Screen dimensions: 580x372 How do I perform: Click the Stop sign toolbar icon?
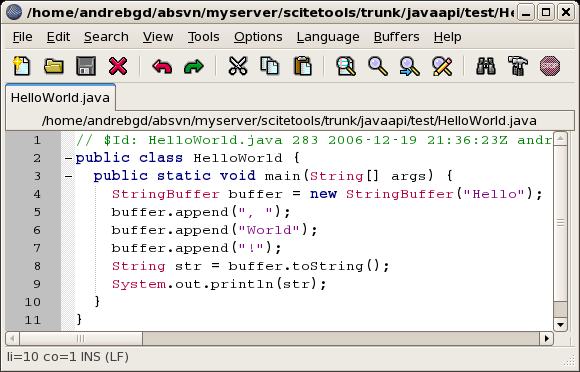click(x=550, y=67)
